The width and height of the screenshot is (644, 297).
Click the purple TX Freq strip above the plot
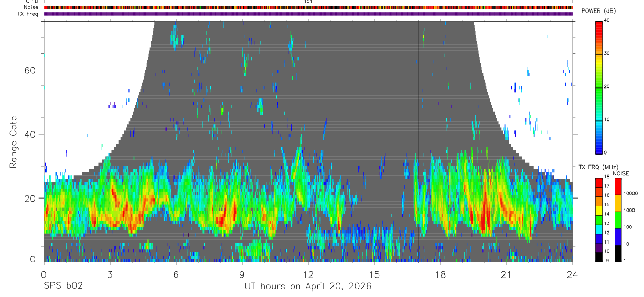click(x=308, y=14)
